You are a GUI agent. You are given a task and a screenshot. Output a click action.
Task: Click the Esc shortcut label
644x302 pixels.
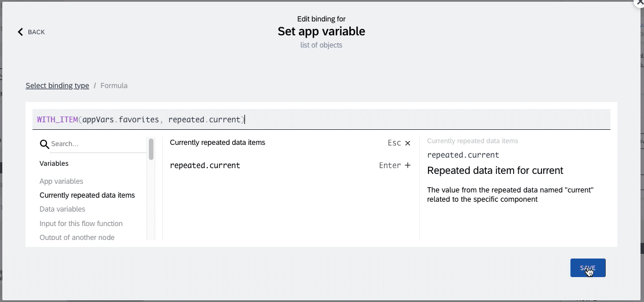[394, 143]
